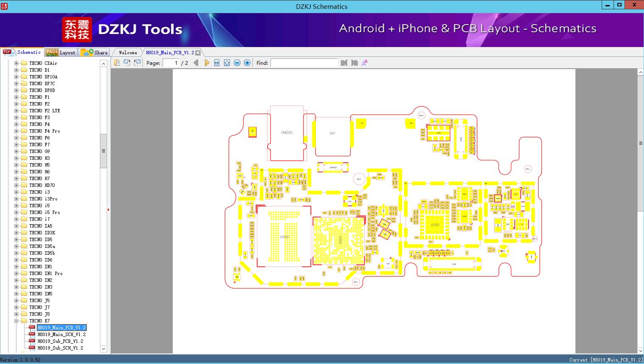Expand the TECNO F4 Pro folder

(17, 131)
